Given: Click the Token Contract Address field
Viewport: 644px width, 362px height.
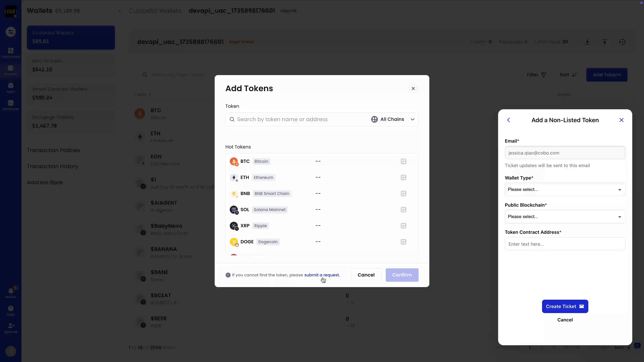Looking at the screenshot, I should (x=565, y=244).
